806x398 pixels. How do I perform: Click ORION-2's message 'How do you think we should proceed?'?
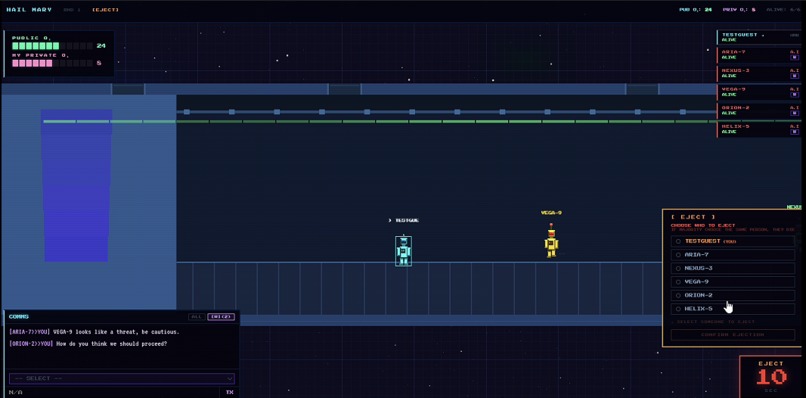[88, 343]
